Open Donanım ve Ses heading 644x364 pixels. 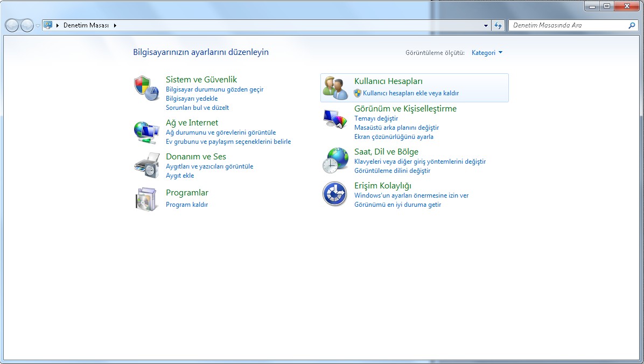196,157
